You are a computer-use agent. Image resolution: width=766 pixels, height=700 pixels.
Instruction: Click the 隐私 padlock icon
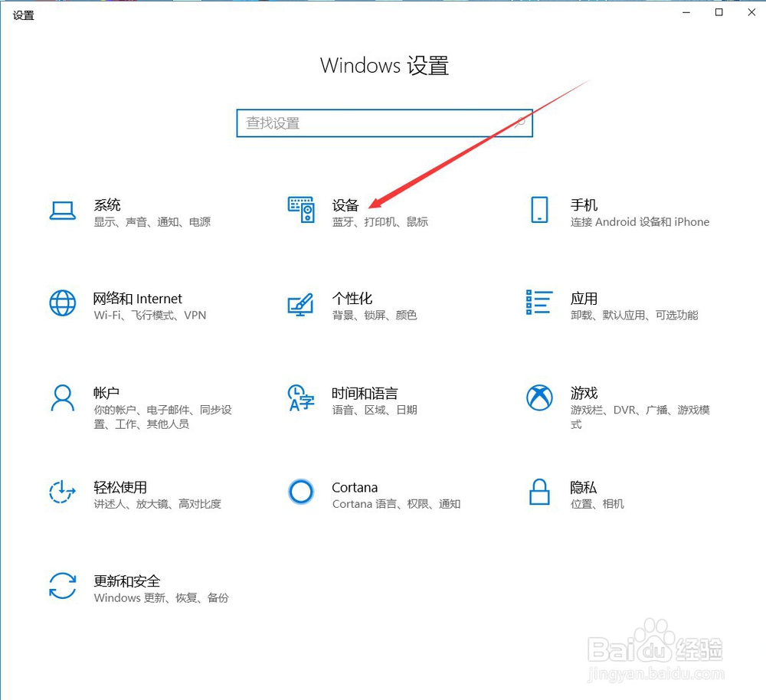tap(539, 492)
